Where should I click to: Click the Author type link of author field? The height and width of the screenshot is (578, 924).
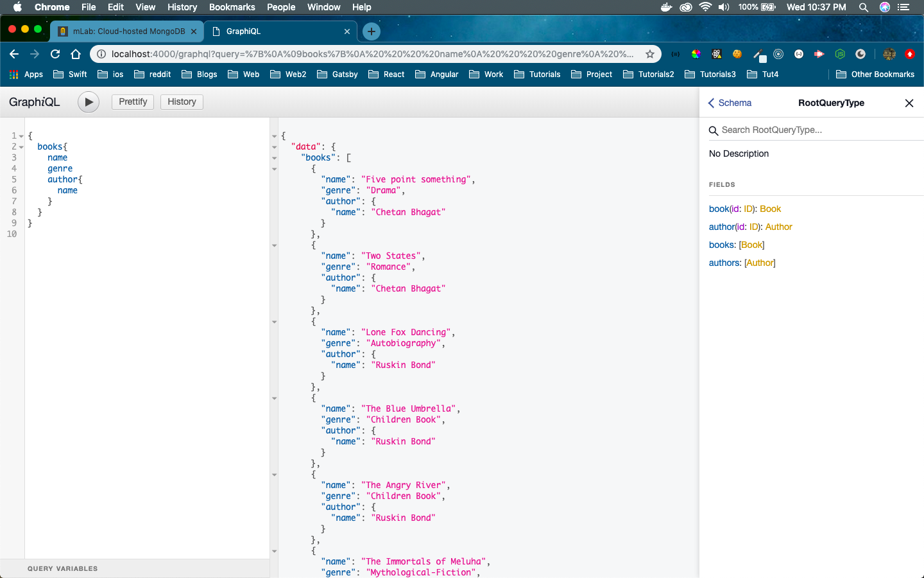[x=778, y=227]
